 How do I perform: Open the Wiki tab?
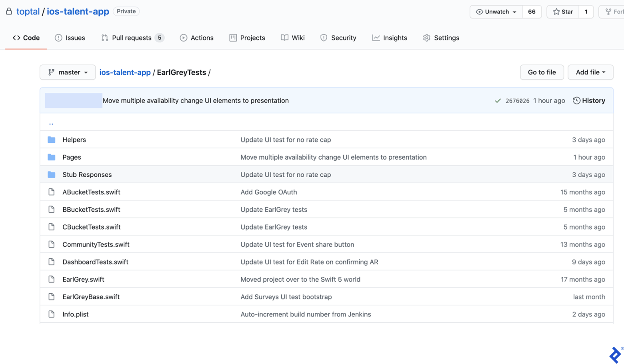point(292,38)
